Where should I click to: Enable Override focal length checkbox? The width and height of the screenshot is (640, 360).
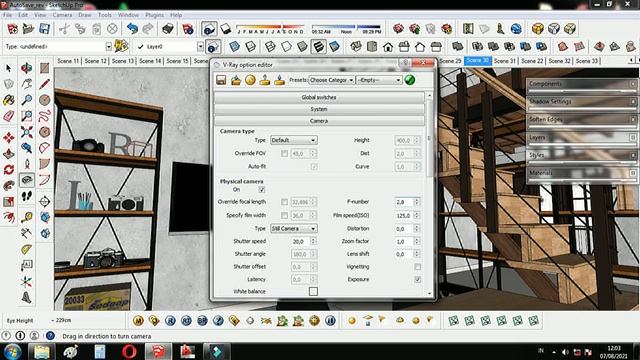click(x=284, y=202)
